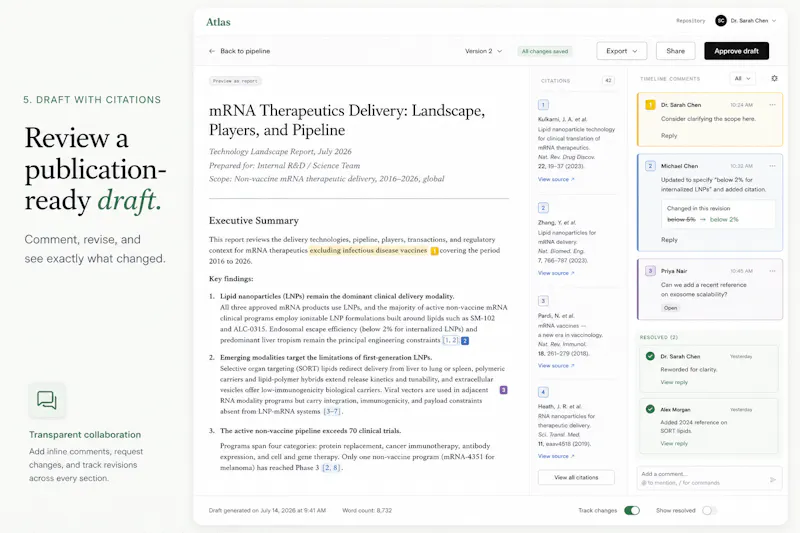
Task: Click the Executive Summary heading
Action: [254, 220]
